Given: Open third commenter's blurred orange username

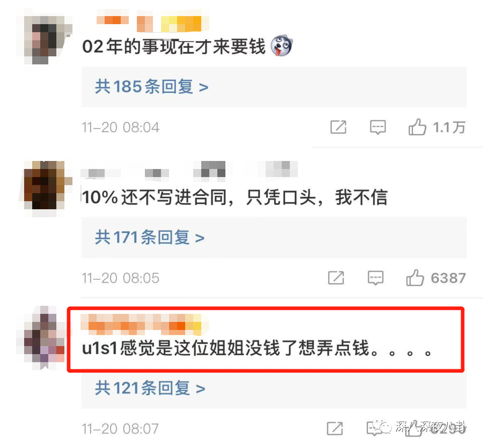Looking at the screenshot, I should 144,324.
